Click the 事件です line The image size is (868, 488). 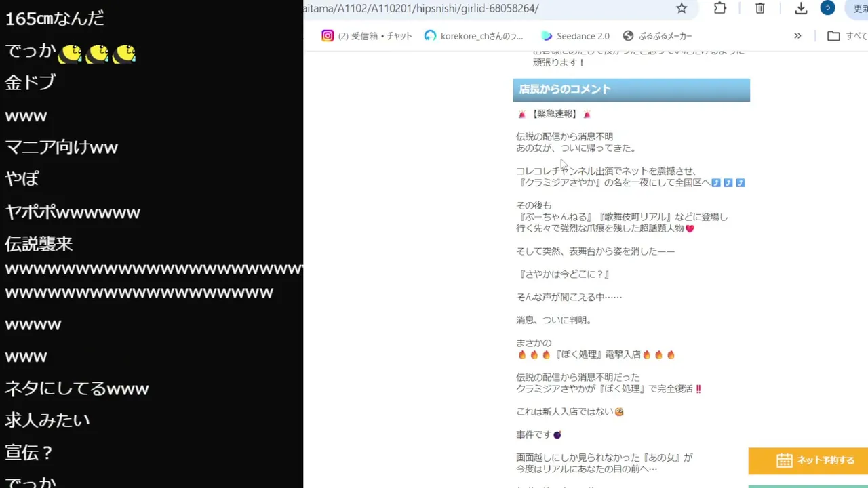coord(539,434)
